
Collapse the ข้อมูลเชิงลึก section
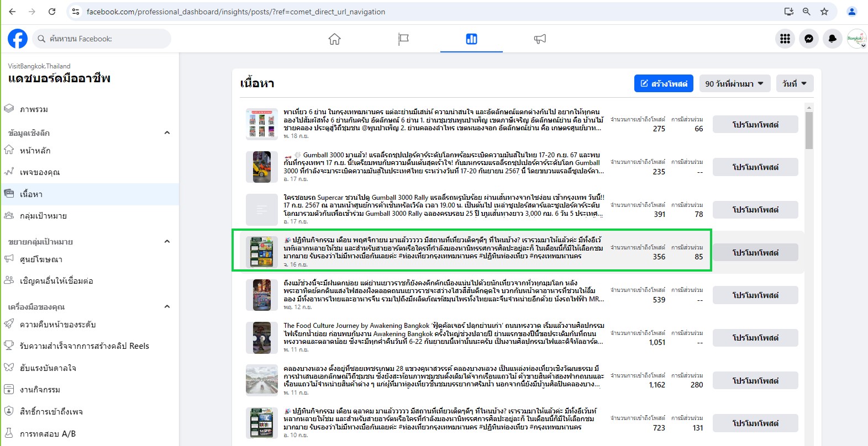(167, 133)
